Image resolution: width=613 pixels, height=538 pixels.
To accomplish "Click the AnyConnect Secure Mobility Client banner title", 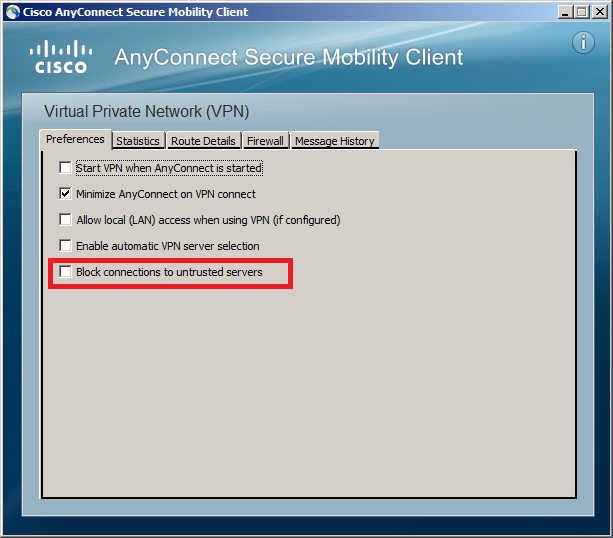I will click(289, 57).
